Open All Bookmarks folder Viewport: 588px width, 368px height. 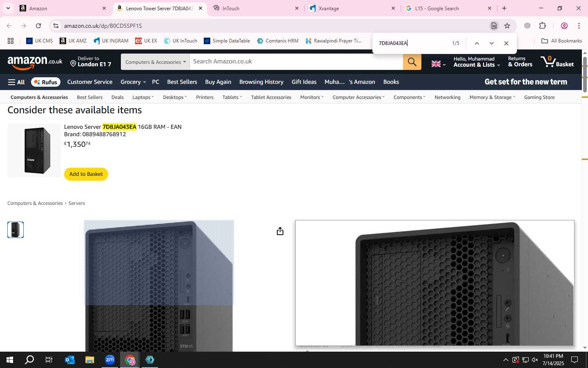click(x=561, y=41)
